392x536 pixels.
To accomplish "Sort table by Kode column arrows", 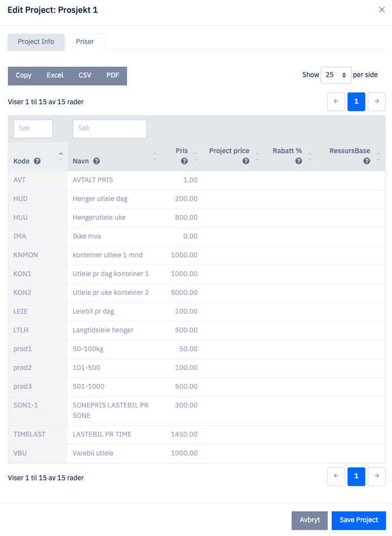I will pyautogui.click(x=61, y=156).
